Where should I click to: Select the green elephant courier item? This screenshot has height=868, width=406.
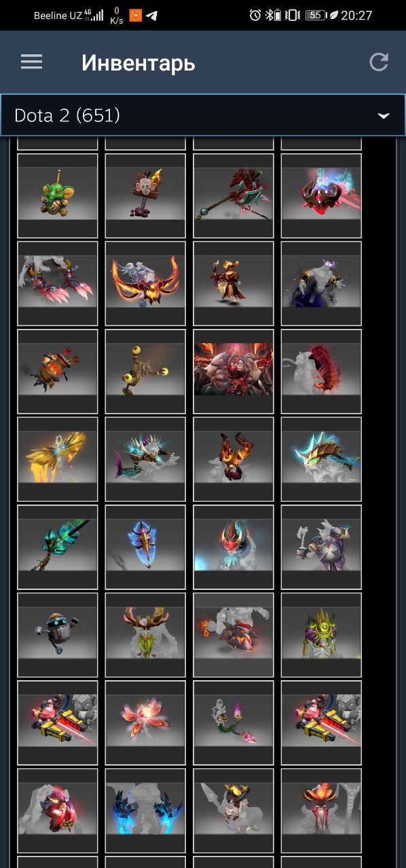58,195
